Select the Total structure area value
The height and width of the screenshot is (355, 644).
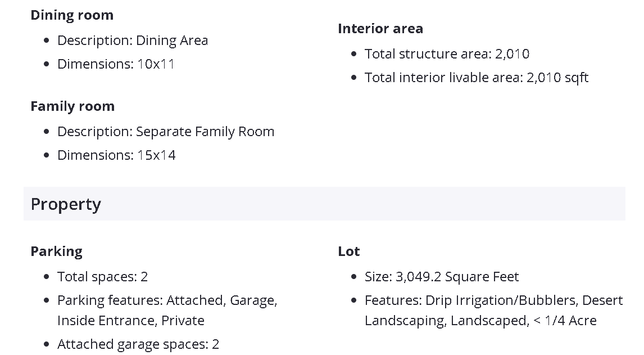coord(512,54)
